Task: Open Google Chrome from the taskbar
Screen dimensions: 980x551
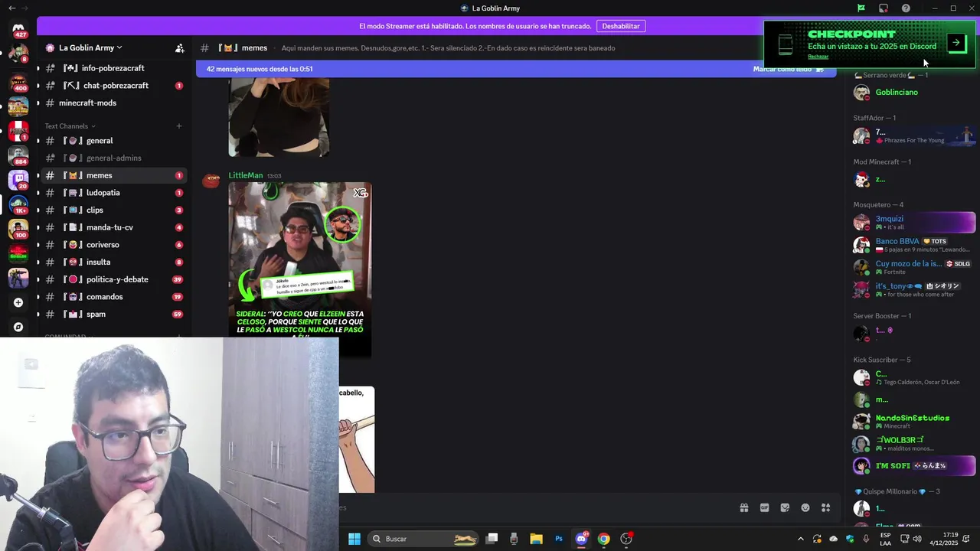Action: [604, 539]
